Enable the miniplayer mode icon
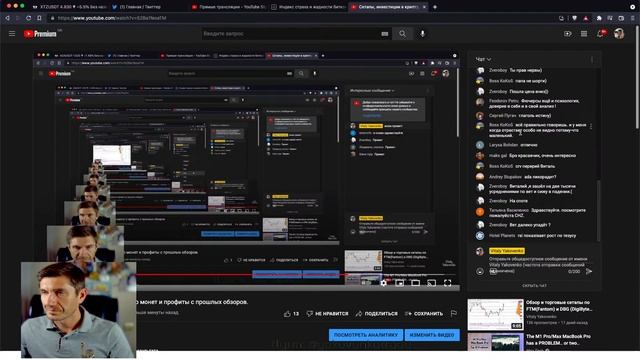The height and width of the screenshot is (360, 640). [400, 283]
